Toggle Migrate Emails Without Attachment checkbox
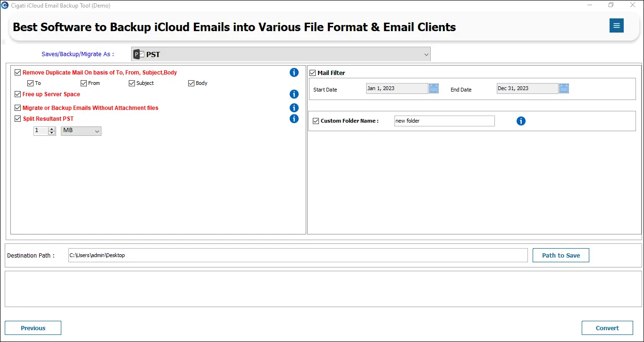Image resolution: width=644 pixels, height=342 pixels. pos(18,108)
